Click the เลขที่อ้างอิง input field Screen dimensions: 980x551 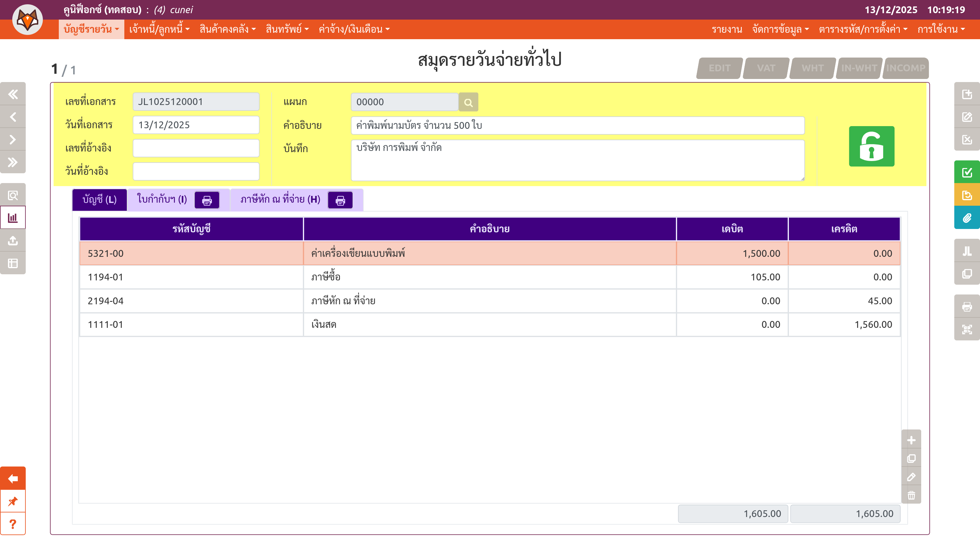[196, 148]
